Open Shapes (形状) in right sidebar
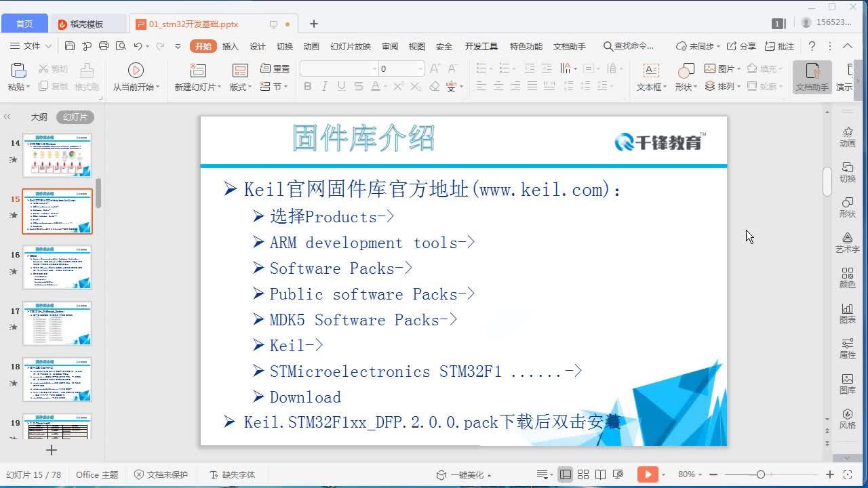868x488 pixels. tap(848, 207)
